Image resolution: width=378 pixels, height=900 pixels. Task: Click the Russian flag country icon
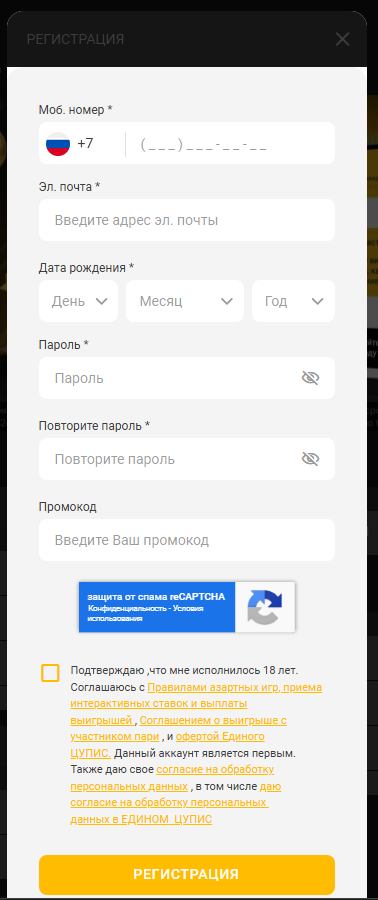point(58,143)
